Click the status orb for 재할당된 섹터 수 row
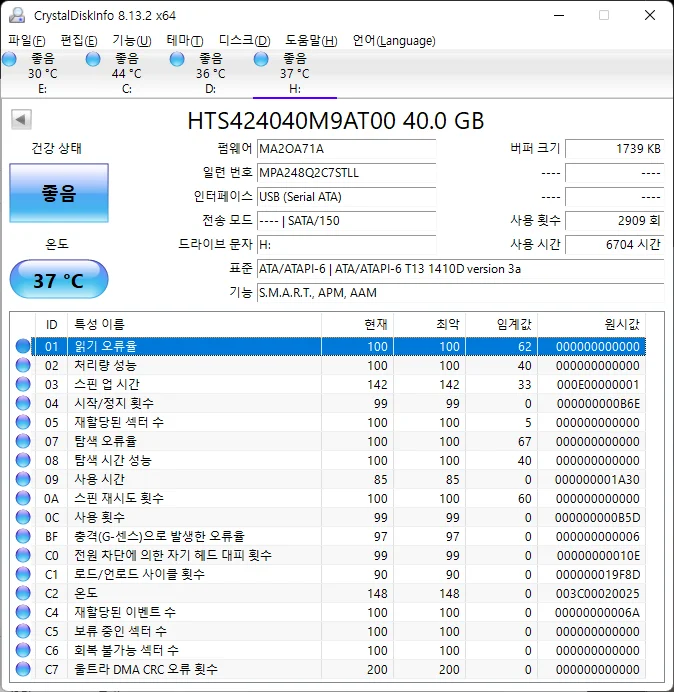674x692 pixels. [x=23, y=422]
